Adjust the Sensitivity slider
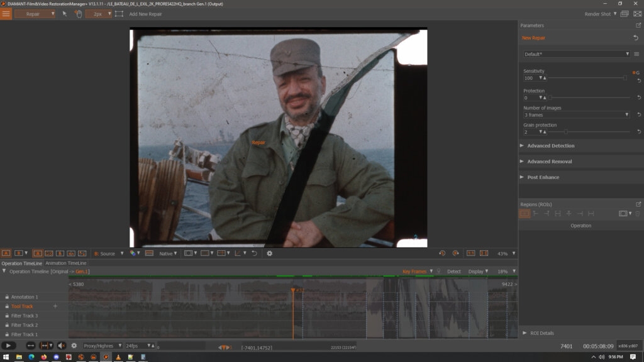Screen dimensions: 644x362 point(588,78)
